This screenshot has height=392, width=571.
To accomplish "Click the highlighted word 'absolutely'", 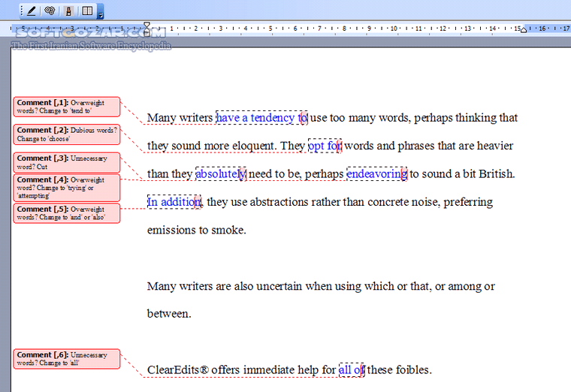I will (x=220, y=174).
